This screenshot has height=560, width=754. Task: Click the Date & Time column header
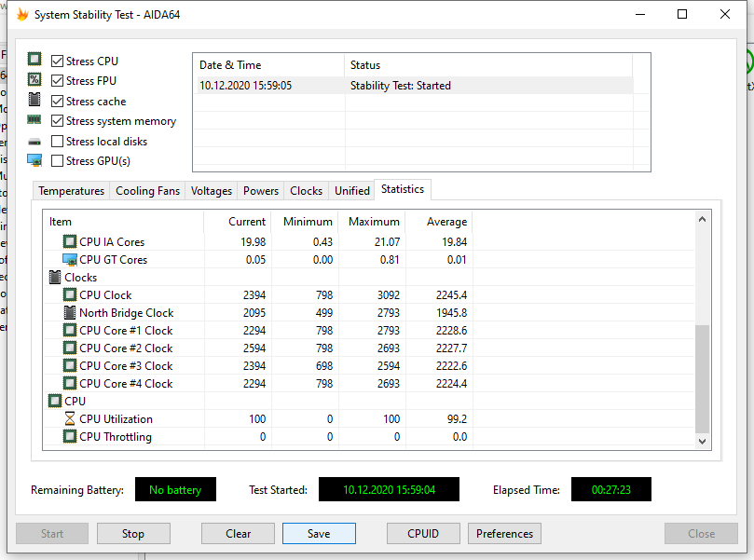[268, 65]
